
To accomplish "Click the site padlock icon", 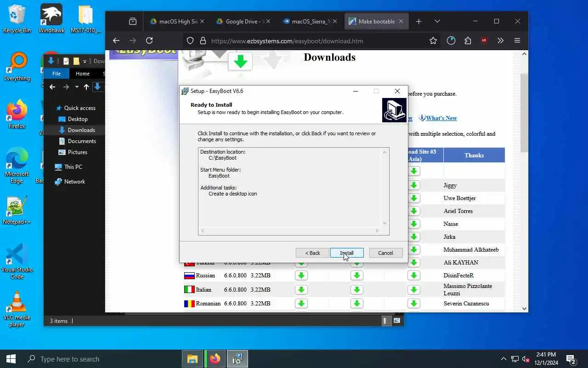I will (x=203, y=40).
